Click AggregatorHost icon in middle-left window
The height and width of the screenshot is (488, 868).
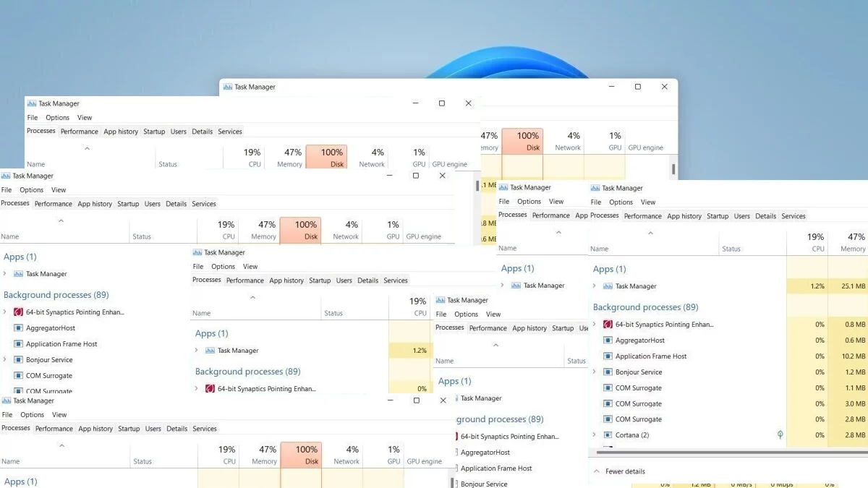pos(18,328)
